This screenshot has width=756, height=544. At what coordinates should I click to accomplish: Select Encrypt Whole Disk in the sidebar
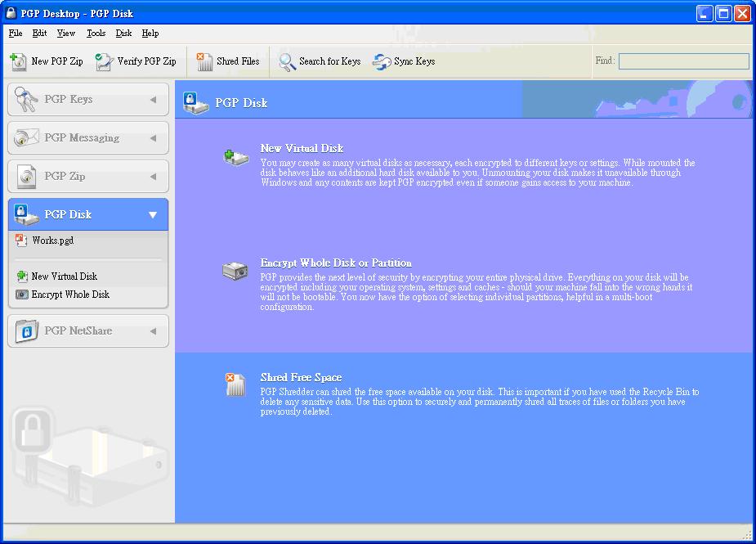tap(70, 294)
